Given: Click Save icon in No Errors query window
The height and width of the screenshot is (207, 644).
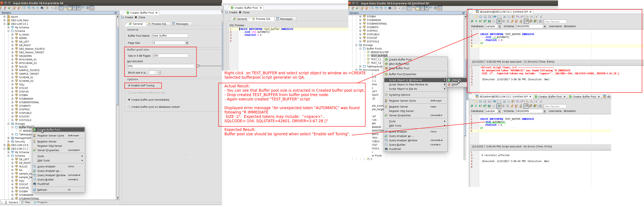Looking at the screenshot, I should (481, 101).
